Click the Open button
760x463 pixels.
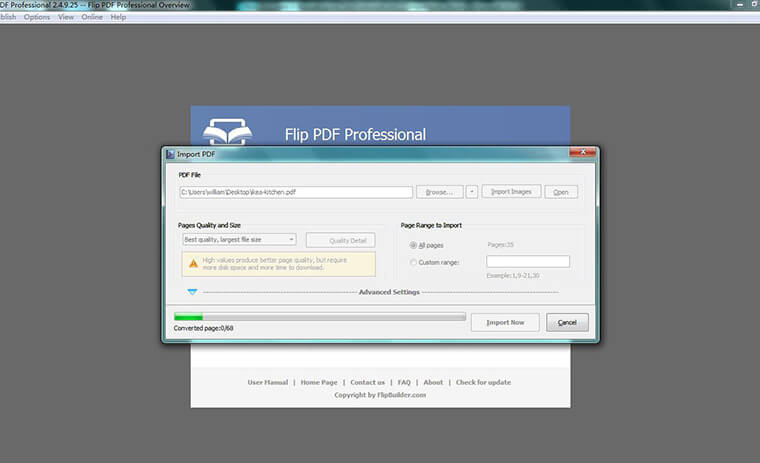[x=561, y=192]
